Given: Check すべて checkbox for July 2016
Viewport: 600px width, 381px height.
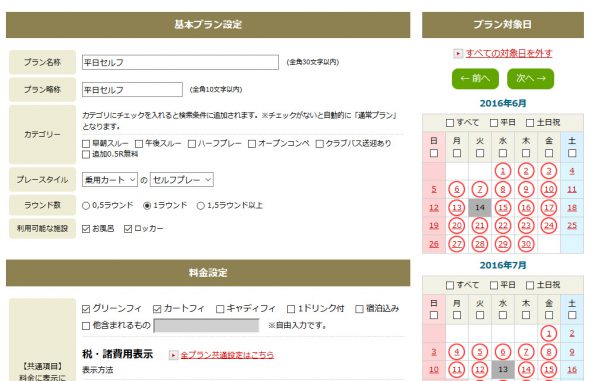Looking at the screenshot, I should (x=450, y=285).
